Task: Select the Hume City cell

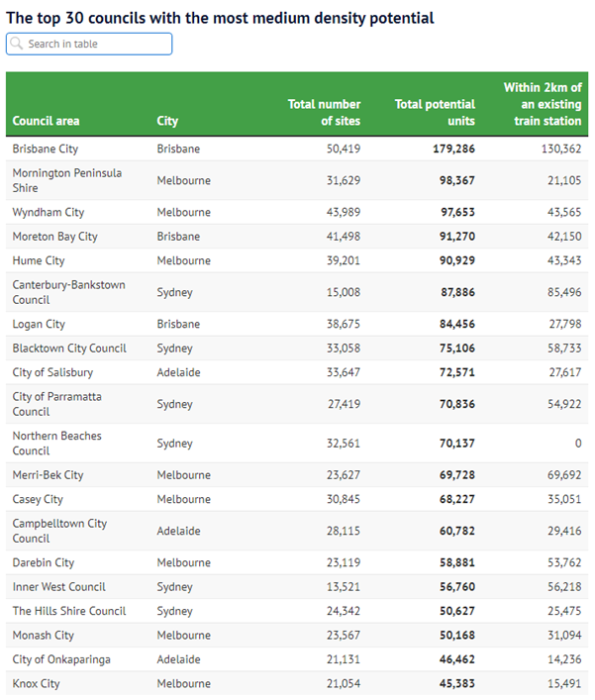Action: [x=39, y=260]
